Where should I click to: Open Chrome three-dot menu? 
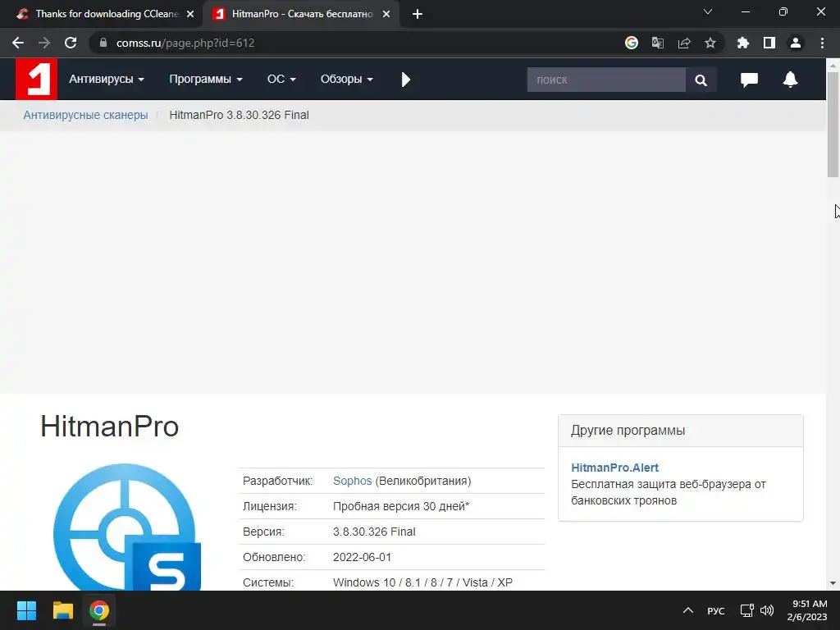tap(822, 43)
